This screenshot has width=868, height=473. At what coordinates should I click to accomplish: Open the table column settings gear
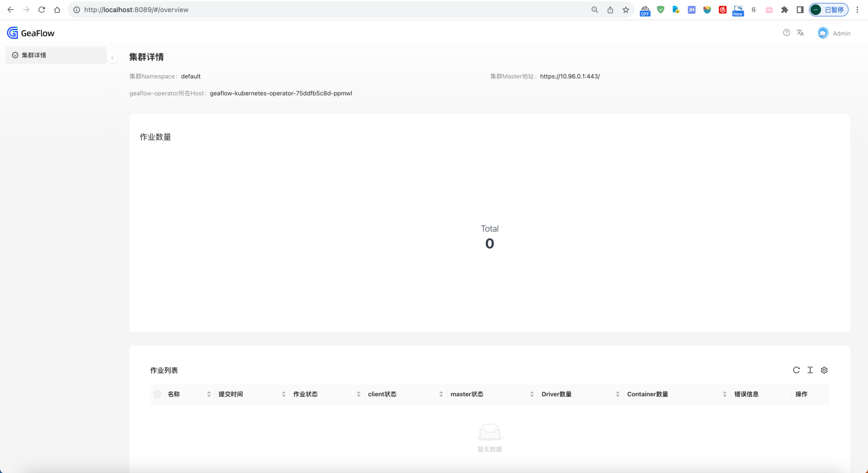[824, 370]
